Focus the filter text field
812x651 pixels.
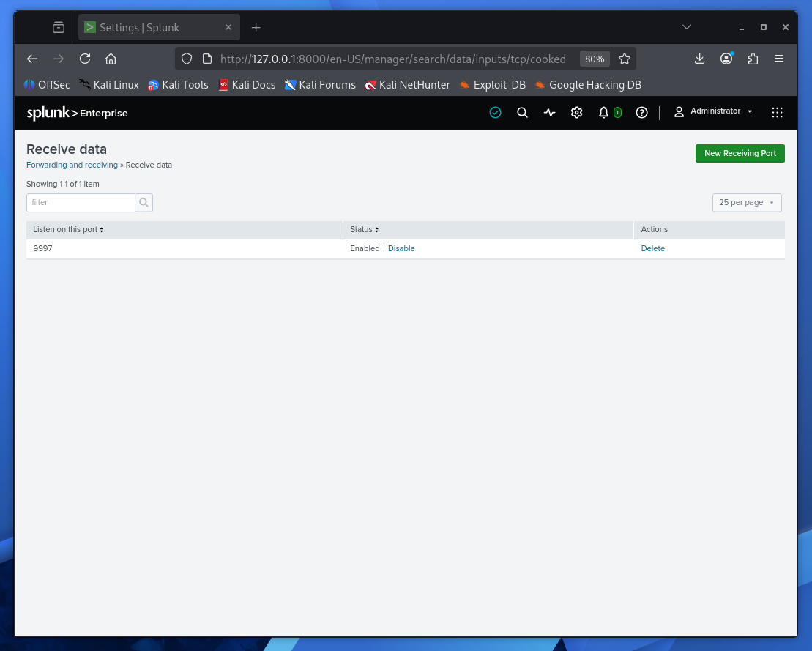tap(81, 203)
